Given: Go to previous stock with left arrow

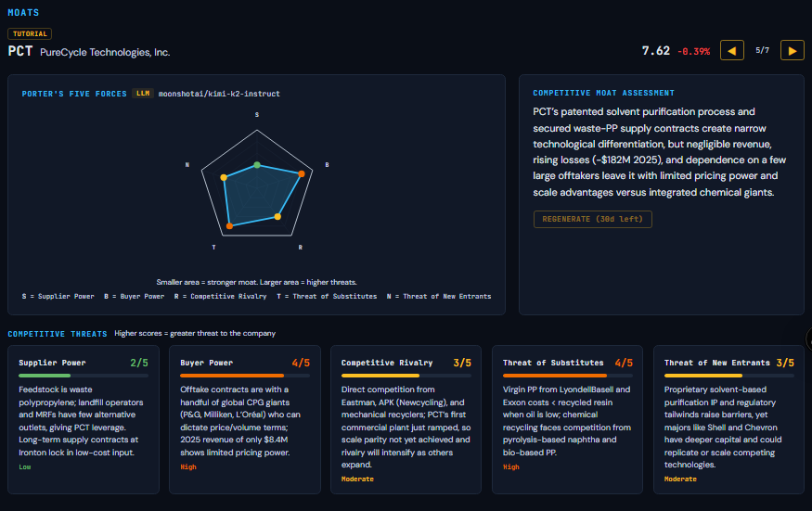Looking at the screenshot, I should click(732, 50).
